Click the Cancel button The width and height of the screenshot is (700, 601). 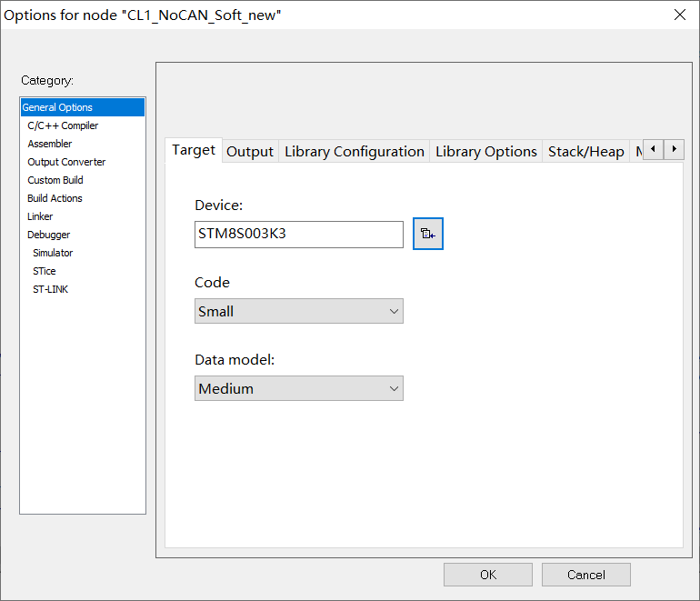click(585, 575)
